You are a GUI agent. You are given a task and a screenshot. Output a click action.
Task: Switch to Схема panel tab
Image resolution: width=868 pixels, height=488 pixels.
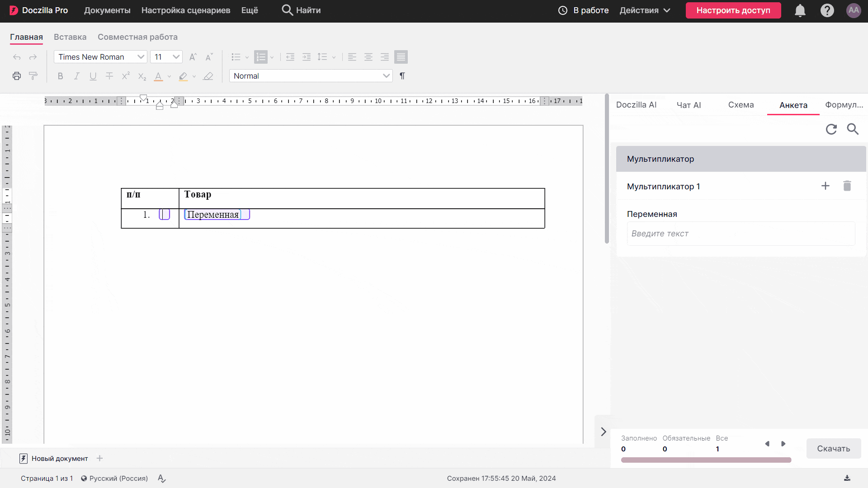pos(741,105)
